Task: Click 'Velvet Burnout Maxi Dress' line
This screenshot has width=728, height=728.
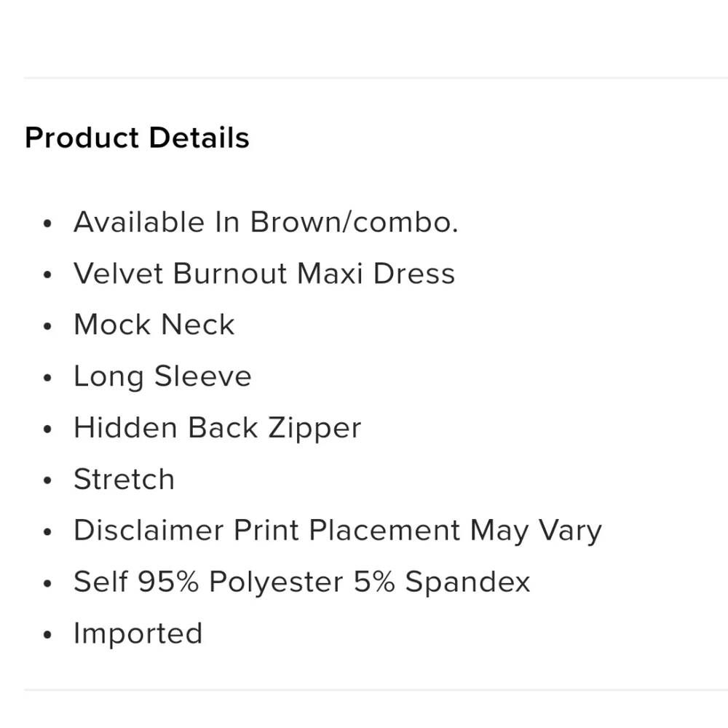Action: (264, 274)
